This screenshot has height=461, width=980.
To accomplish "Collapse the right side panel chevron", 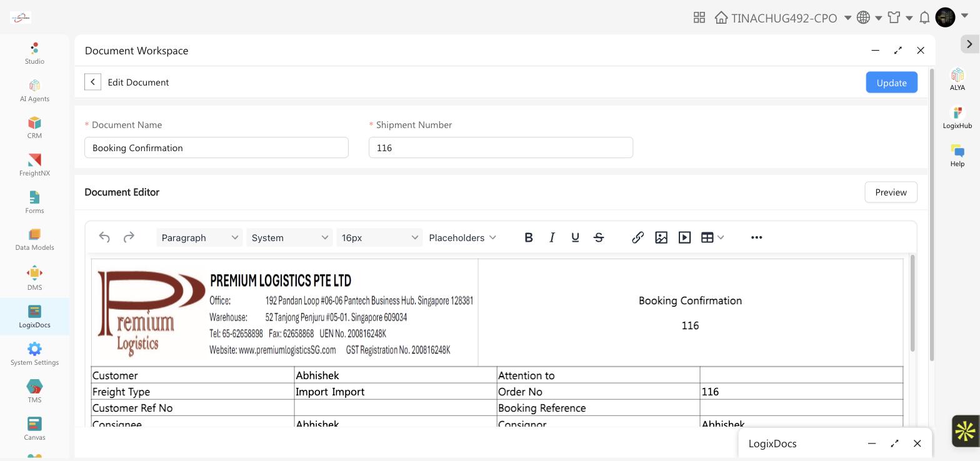I will click(969, 44).
